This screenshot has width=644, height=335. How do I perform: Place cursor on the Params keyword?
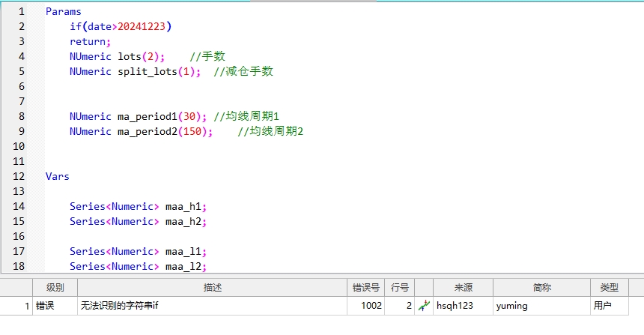(63, 11)
